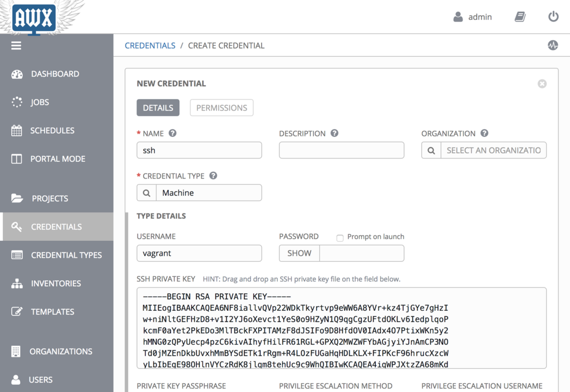Screen dimensions: 570x392
Task: Open Dashboard in sidebar
Action: 57,74
